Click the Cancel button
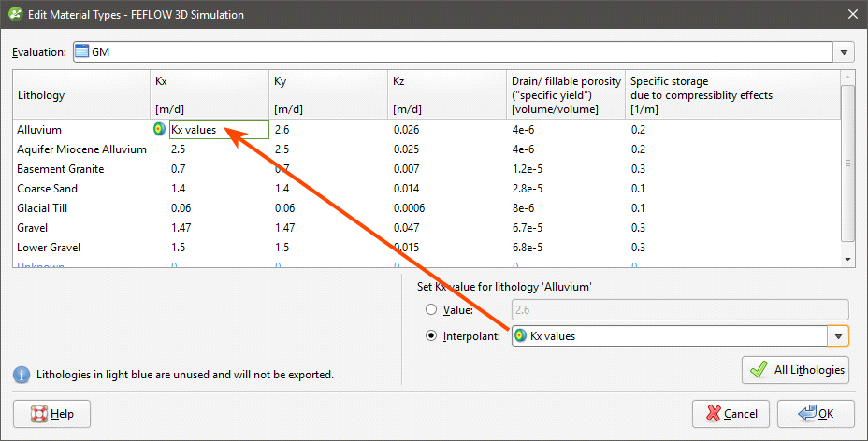 click(731, 414)
